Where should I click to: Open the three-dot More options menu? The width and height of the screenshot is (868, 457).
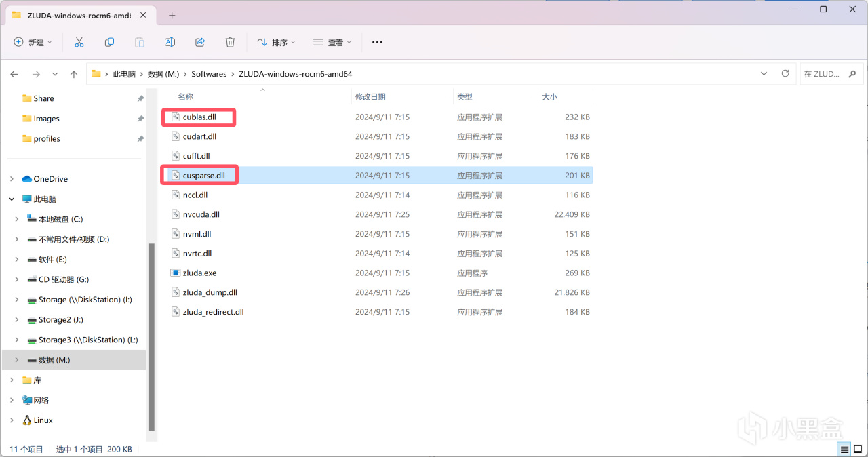click(x=378, y=42)
